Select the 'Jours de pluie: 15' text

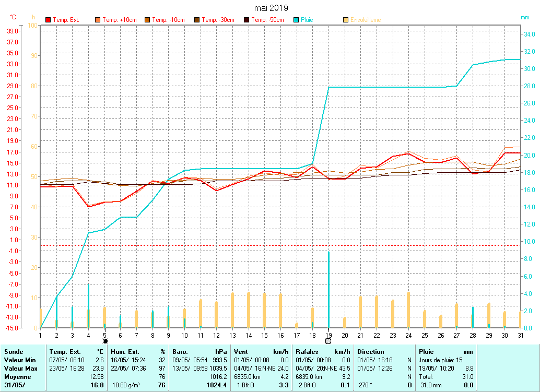[x=440, y=360]
